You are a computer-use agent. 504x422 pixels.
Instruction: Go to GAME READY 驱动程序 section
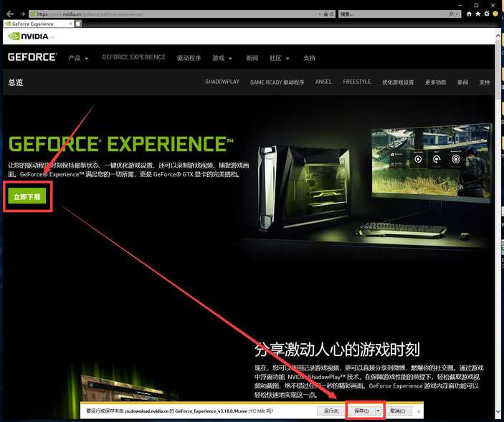[x=277, y=82]
